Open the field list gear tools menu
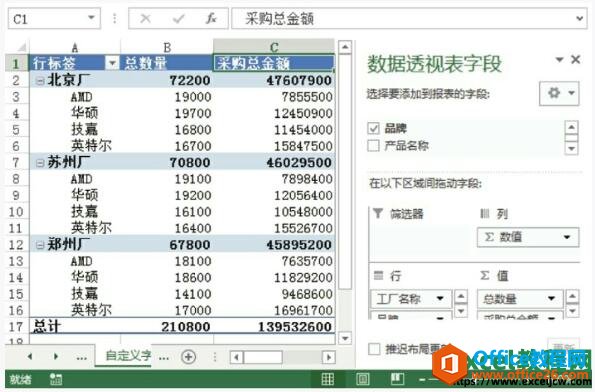 [559, 93]
